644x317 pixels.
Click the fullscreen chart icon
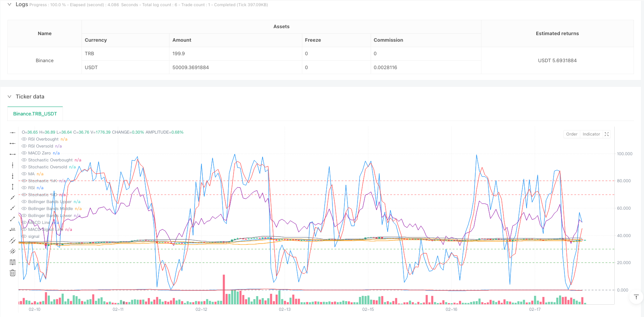tap(607, 134)
